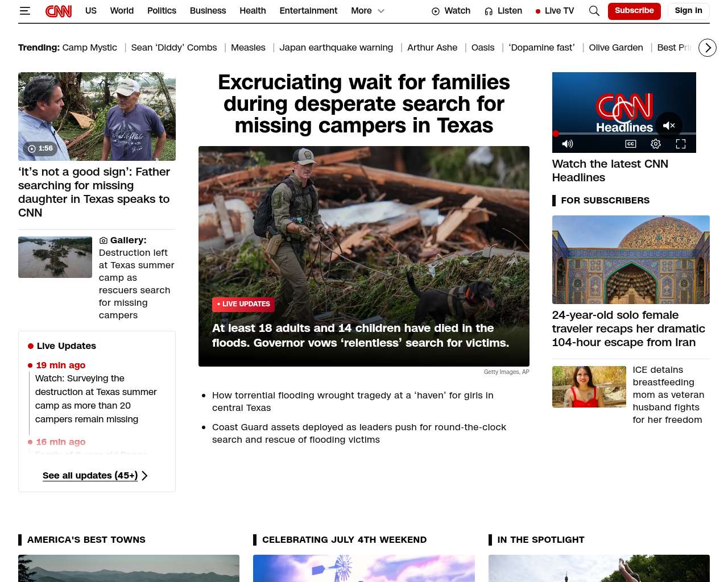The width and height of the screenshot is (728, 582).
Task: Select Japan earthquake warning trending topic
Action: click(336, 48)
